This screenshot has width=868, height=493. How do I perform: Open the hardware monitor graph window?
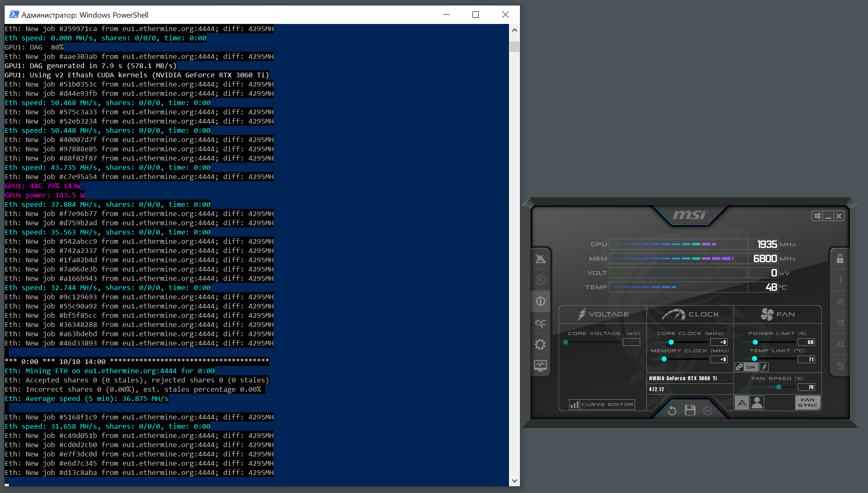click(541, 366)
